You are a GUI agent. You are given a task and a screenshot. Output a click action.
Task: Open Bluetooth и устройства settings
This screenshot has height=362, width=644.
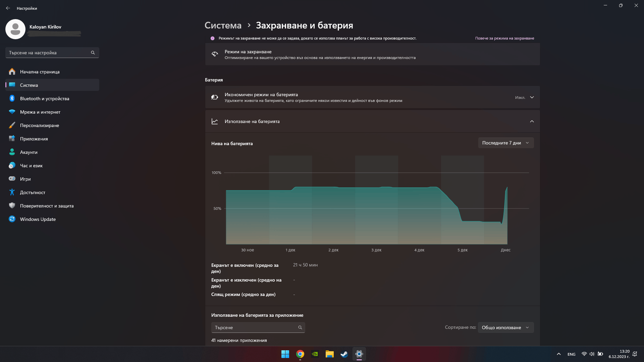pos(44,99)
